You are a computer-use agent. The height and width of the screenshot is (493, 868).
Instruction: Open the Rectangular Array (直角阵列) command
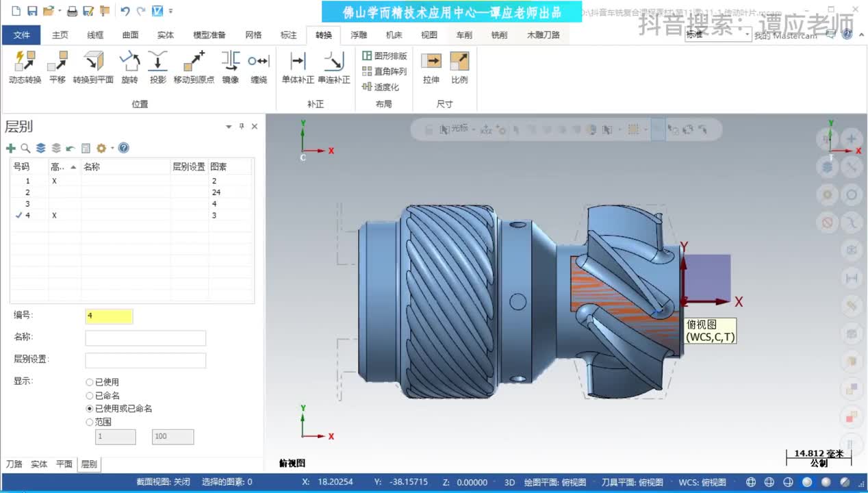pyautogui.click(x=384, y=71)
